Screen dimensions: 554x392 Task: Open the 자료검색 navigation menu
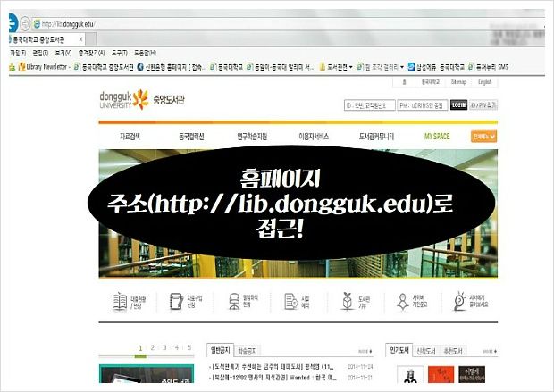coord(130,137)
